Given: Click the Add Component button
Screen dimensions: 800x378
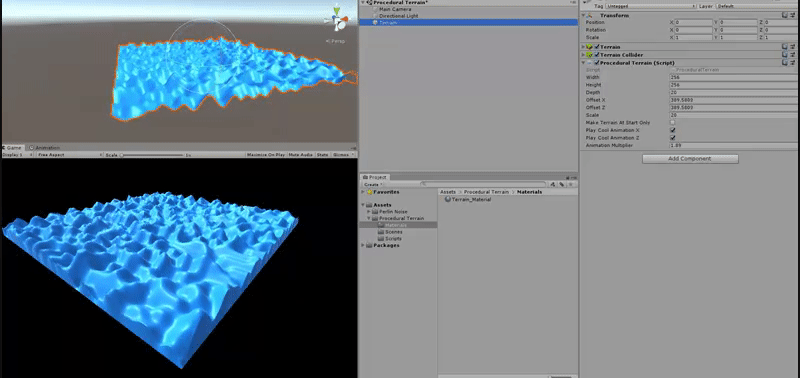Looking at the screenshot, I should [x=690, y=159].
